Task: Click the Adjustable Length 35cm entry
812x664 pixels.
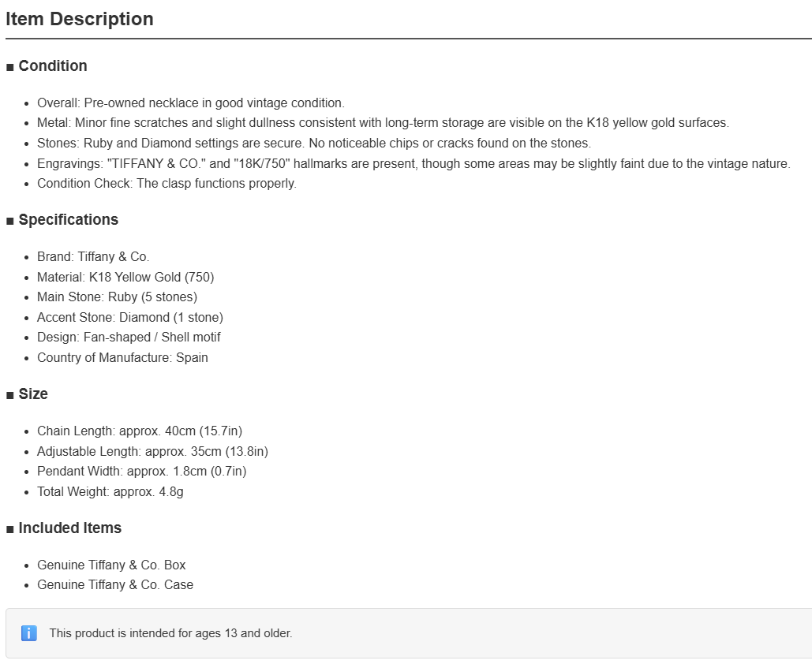Action: [153, 451]
